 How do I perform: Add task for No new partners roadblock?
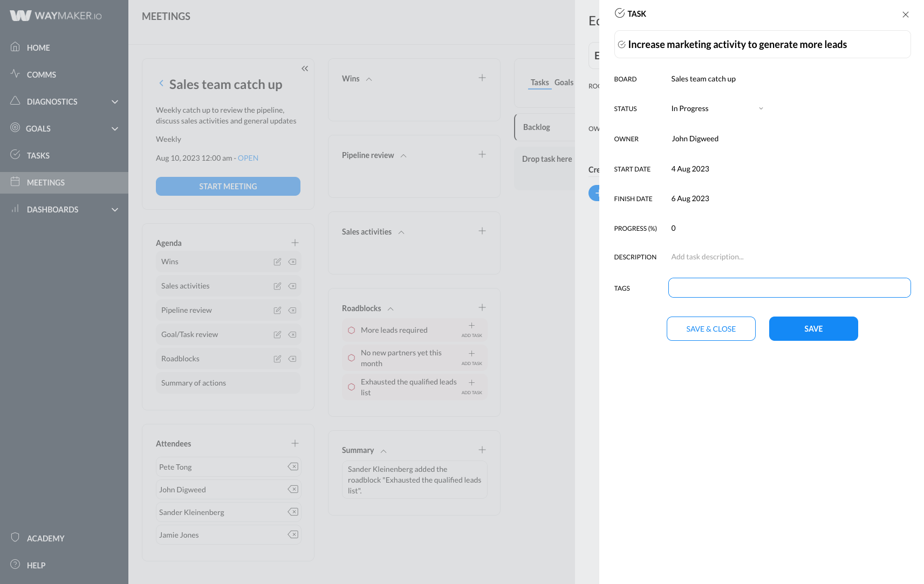pos(471,358)
